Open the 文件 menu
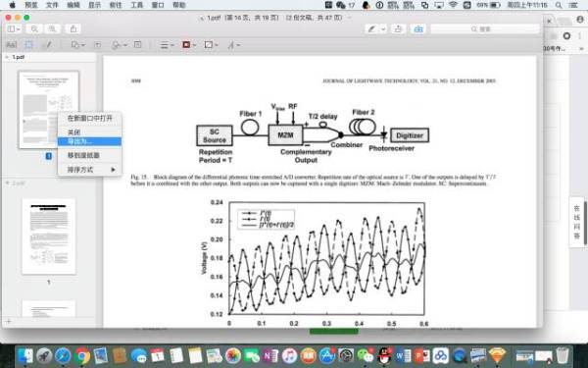Image resolution: width=588 pixels, height=368 pixels. tap(52, 5)
